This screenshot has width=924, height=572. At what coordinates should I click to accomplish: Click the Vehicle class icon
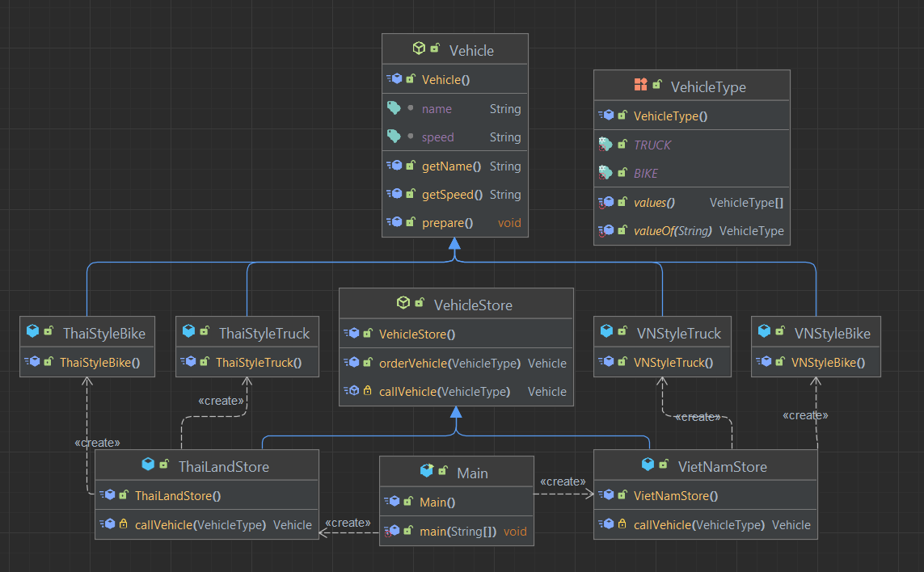pyautogui.click(x=419, y=48)
